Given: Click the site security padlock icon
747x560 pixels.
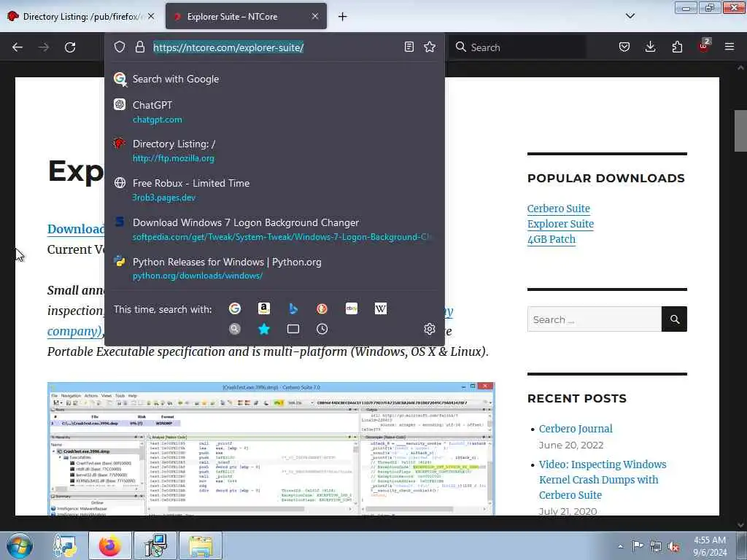Looking at the screenshot, I should coord(139,47).
